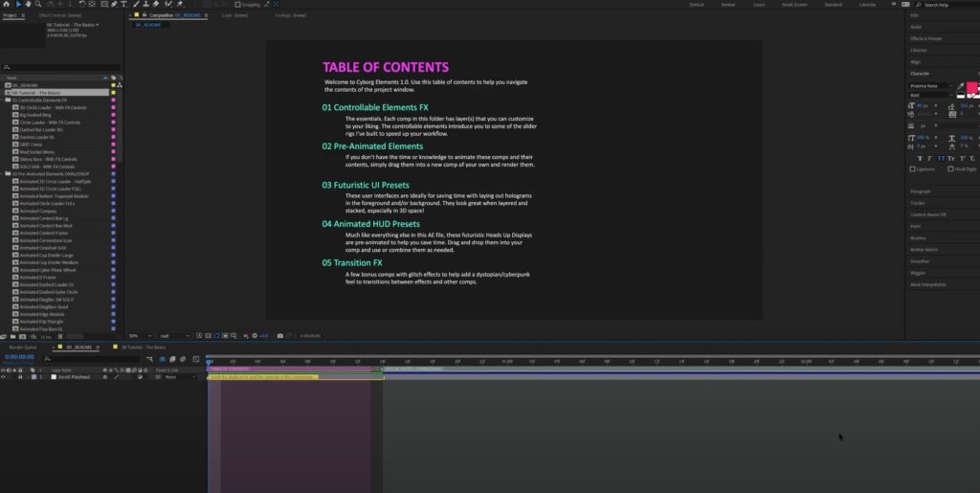Expand the Align panel
The height and width of the screenshot is (493, 980).
point(916,62)
